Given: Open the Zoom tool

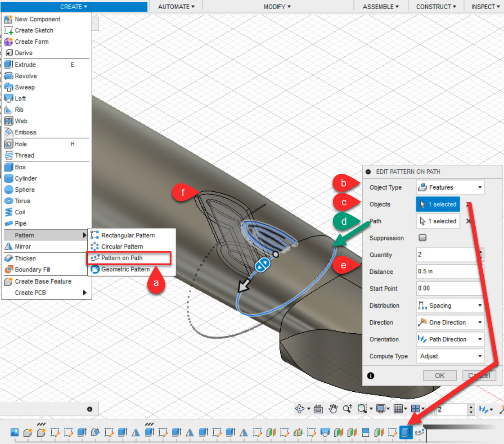Looking at the screenshot, I should (x=347, y=409).
